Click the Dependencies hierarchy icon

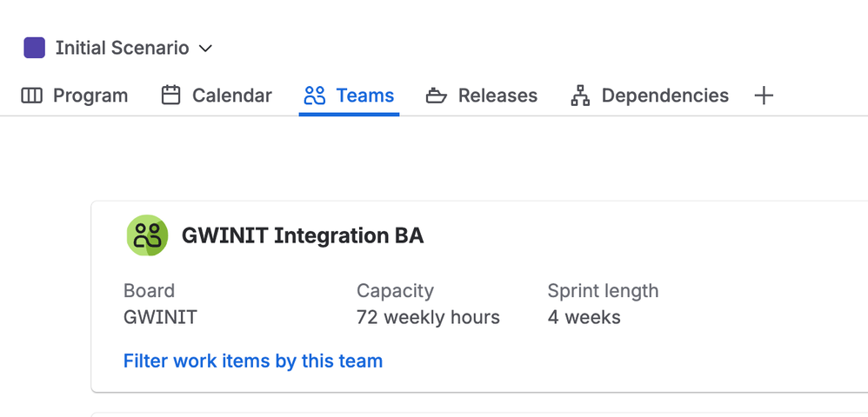point(580,96)
